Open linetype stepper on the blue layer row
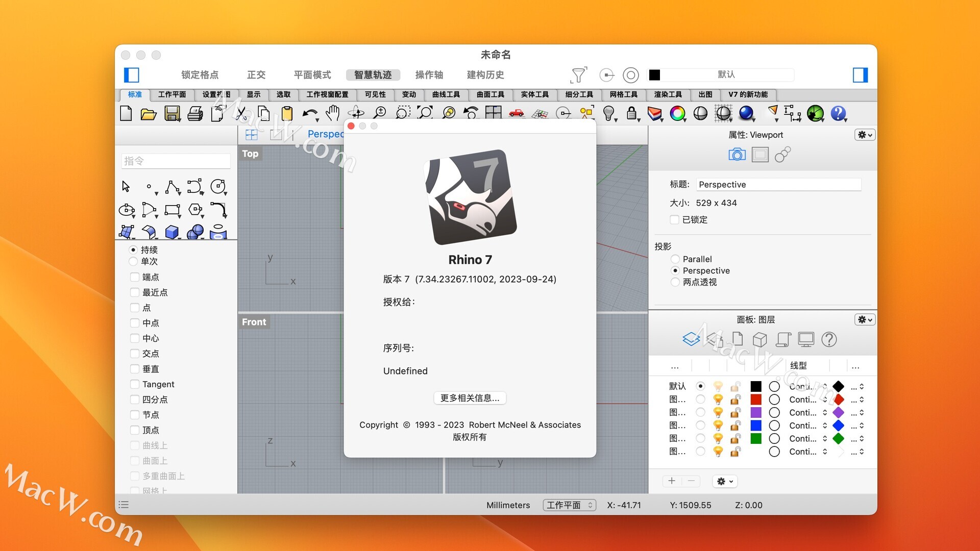This screenshot has width=980, height=551. pyautogui.click(x=825, y=425)
